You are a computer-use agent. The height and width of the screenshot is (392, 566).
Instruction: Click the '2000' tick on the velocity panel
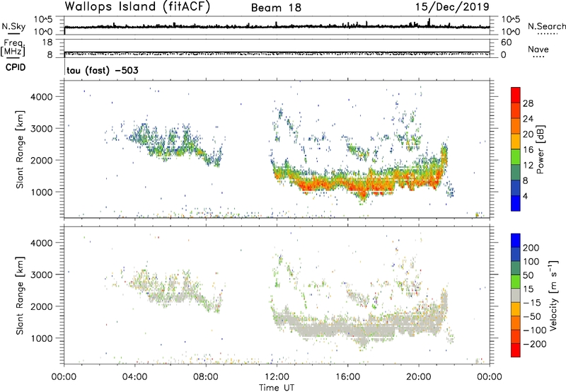(41, 306)
